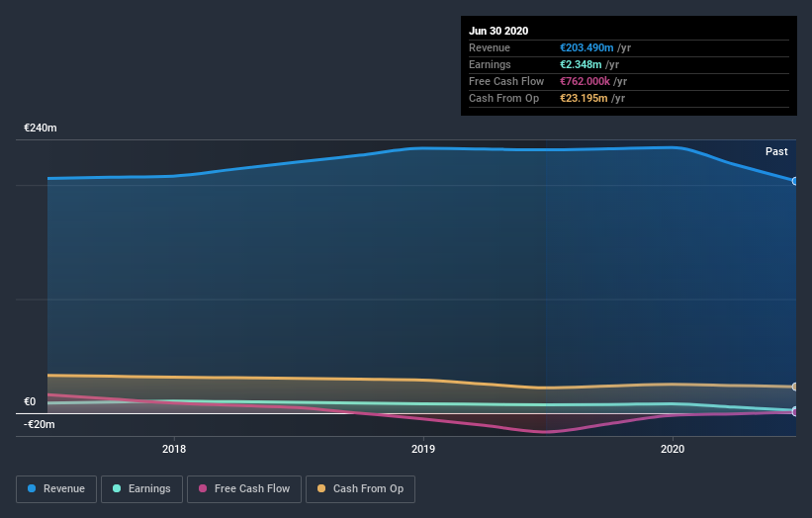Click the Revenue data point marker at Jun 2020

point(795,181)
